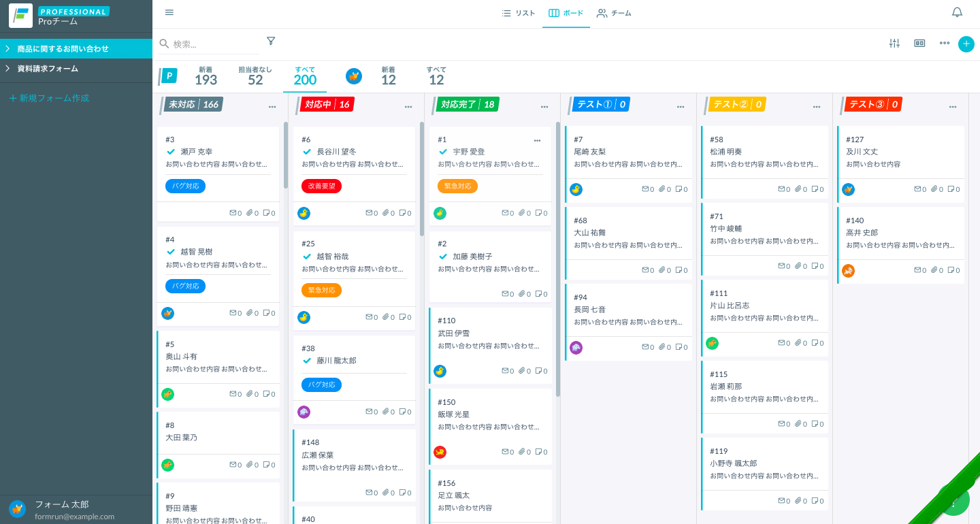Open 未対応 column options menu
The image size is (980, 524).
(x=272, y=107)
